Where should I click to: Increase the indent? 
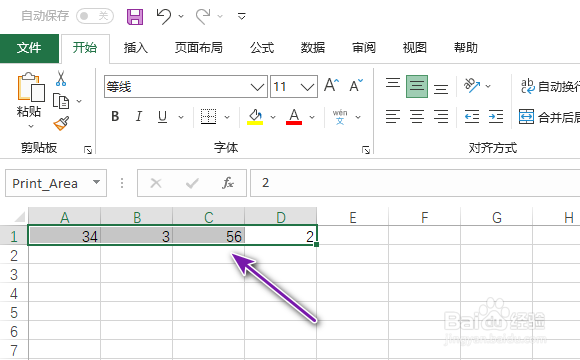pos(496,117)
